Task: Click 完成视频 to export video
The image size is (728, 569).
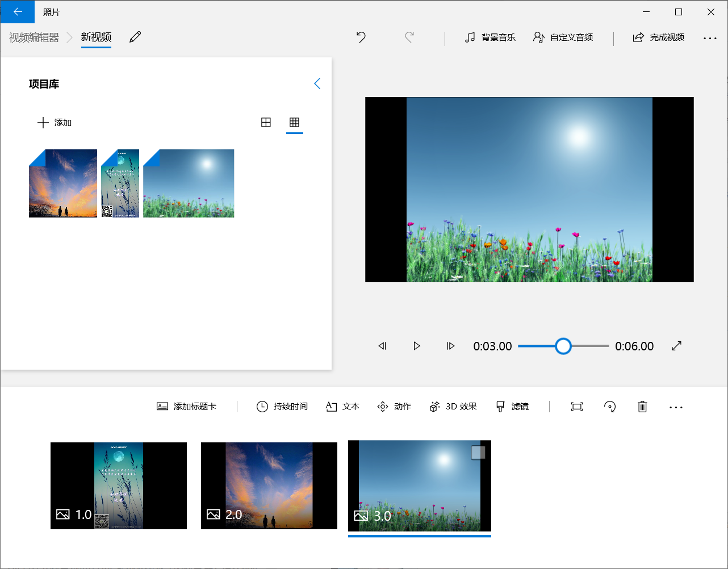Action: pyautogui.click(x=659, y=37)
